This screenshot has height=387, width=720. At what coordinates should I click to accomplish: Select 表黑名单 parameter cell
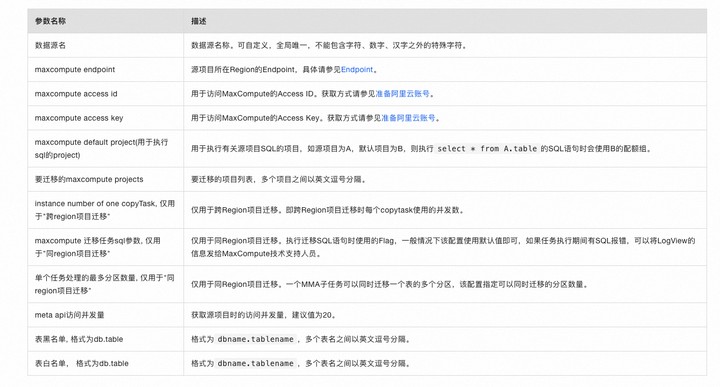pos(106,339)
